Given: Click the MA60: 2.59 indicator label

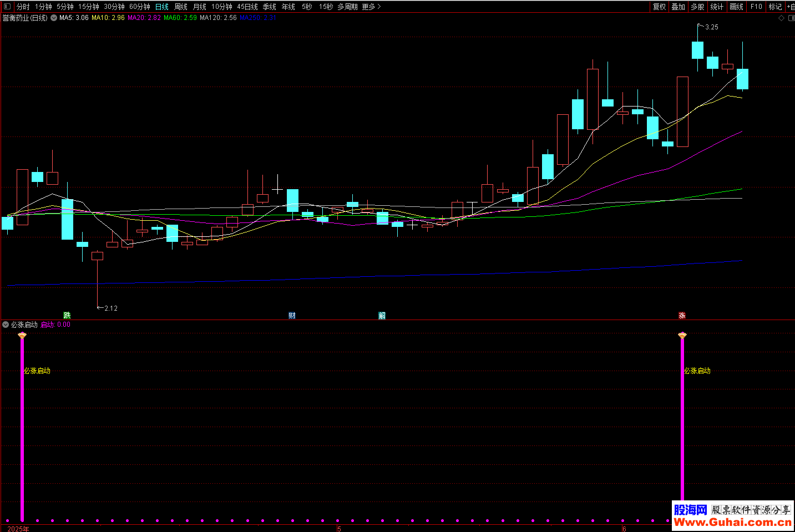Looking at the screenshot, I should pos(180,18).
